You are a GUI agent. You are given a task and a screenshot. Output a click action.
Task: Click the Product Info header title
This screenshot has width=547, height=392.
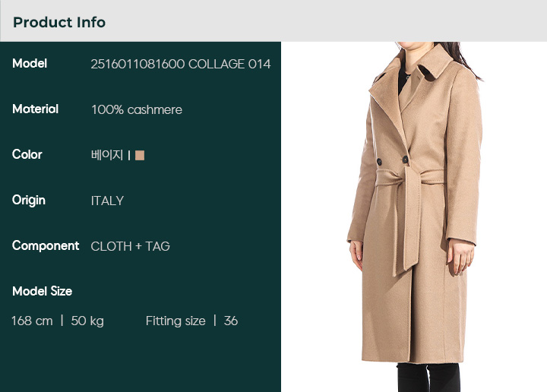click(59, 22)
